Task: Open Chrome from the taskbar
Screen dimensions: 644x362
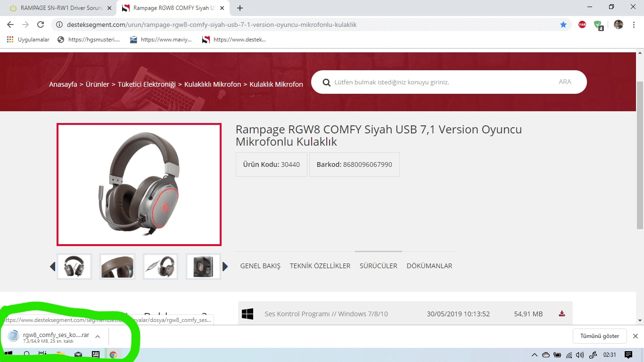Action: click(113, 355)
